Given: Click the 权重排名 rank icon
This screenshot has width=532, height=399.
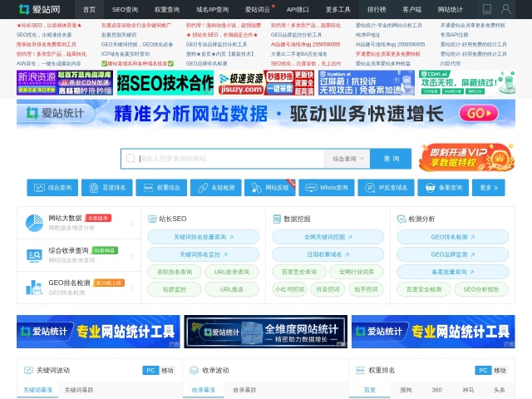Looking at the screenshot, I should 360,370.
